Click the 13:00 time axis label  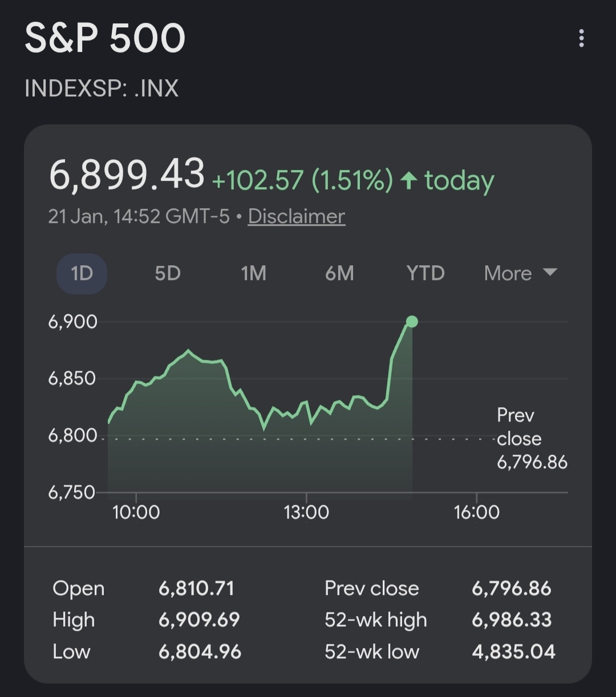pos(306,512)
